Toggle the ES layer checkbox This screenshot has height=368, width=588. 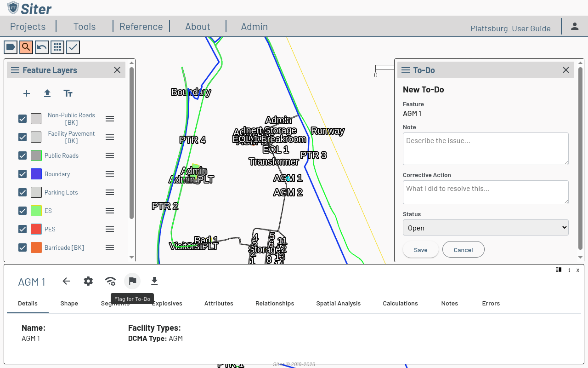tap(23, 211)
